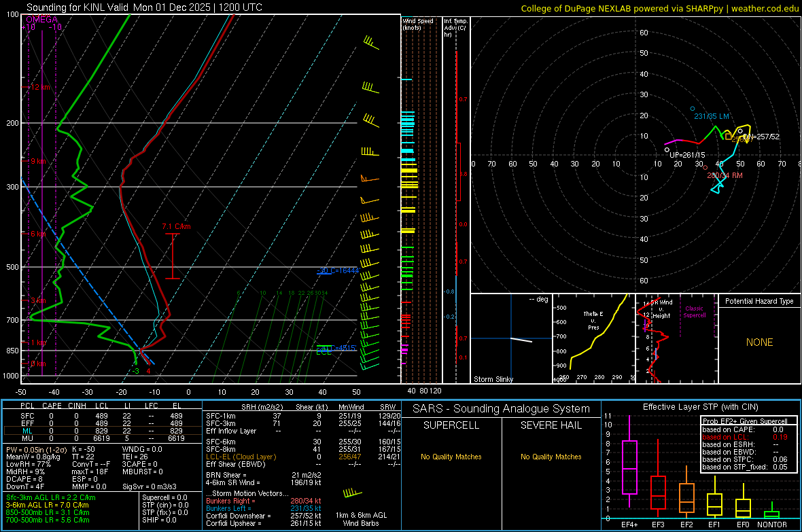Click the '7.1 C/km' lapse rate label

(x=176, y=226)
